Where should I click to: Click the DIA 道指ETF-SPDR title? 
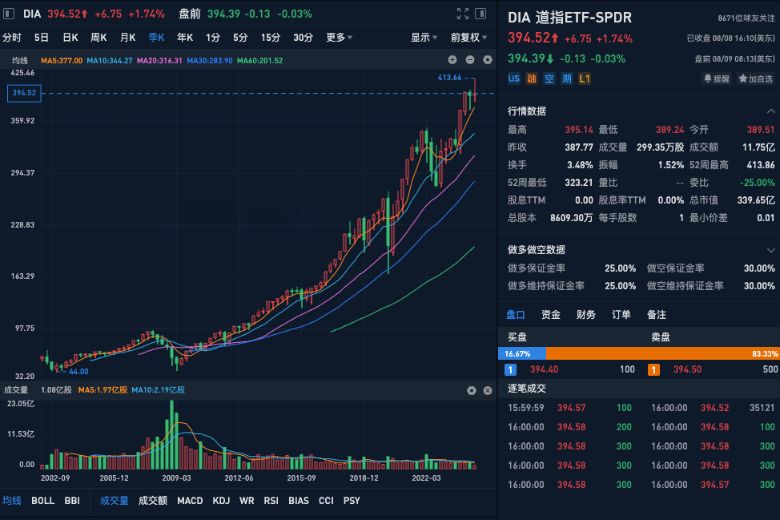[570, 18]
